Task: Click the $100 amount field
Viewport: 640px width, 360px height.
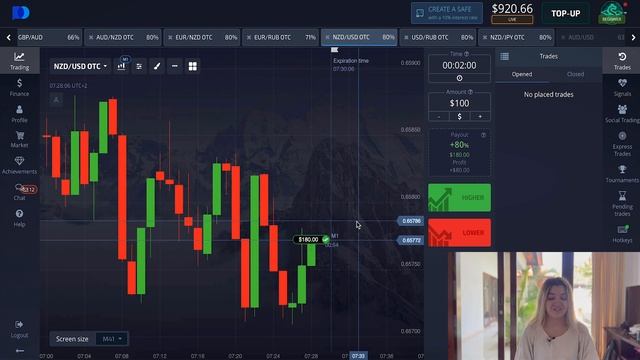Action: (459, 103)
